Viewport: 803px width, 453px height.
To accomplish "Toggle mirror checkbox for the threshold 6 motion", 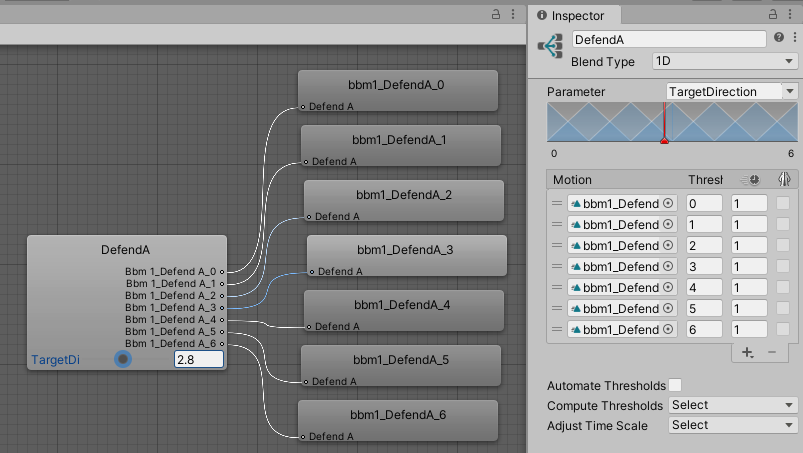I will [x=783, y=329].
